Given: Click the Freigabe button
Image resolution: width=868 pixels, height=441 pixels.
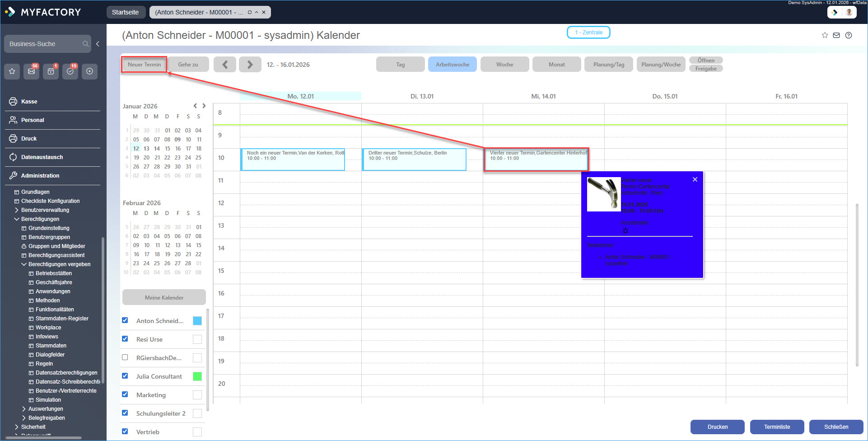Looking at the screenshot, I should coord(706,69).
